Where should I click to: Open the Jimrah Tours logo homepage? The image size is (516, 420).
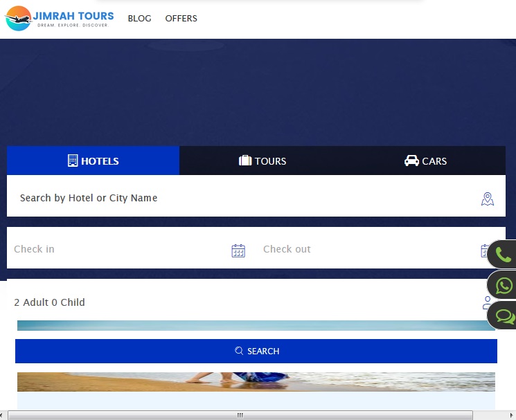(60, 19)
